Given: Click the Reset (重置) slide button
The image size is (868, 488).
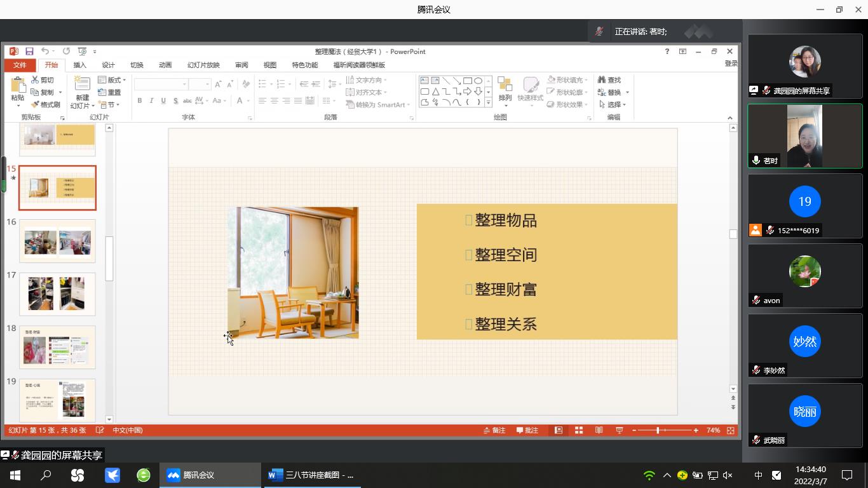Looking at the screenshot, I should pyautogui.click(x=110, y=92).
